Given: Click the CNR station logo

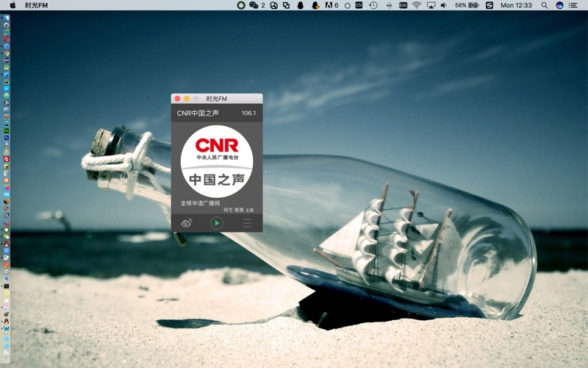Looking at the screenshot, I should pyautogui.click(x=217, y=161).
